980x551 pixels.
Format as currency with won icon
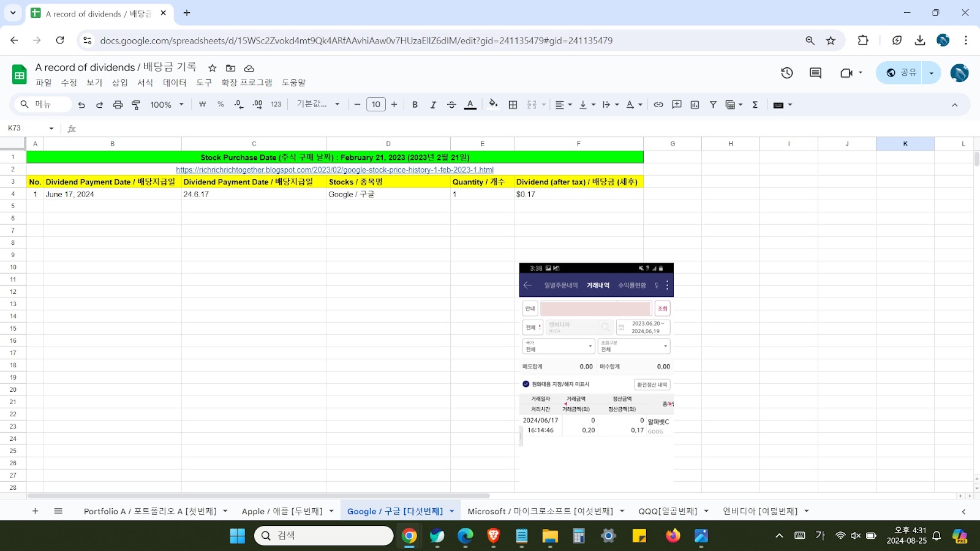(x=202, y=105)
